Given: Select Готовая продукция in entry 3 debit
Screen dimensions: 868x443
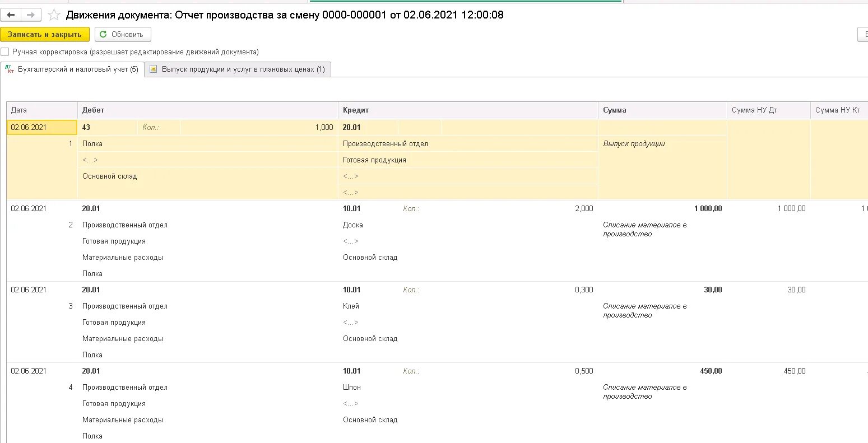Looking at the screenshot, I should 114,323.
